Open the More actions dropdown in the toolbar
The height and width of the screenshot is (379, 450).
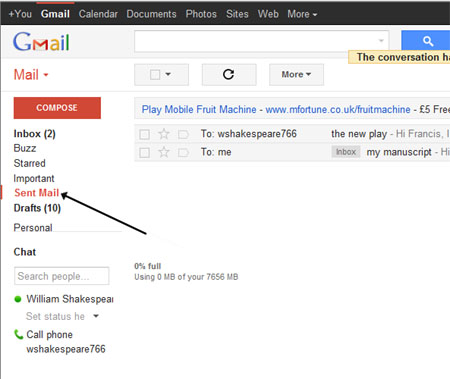click(x=296, y=74)
